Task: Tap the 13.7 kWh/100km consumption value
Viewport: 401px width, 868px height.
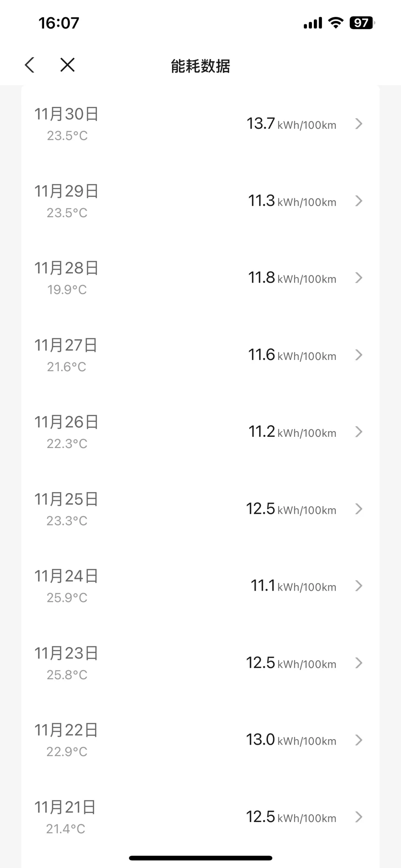Action: [x=291, y=124]
